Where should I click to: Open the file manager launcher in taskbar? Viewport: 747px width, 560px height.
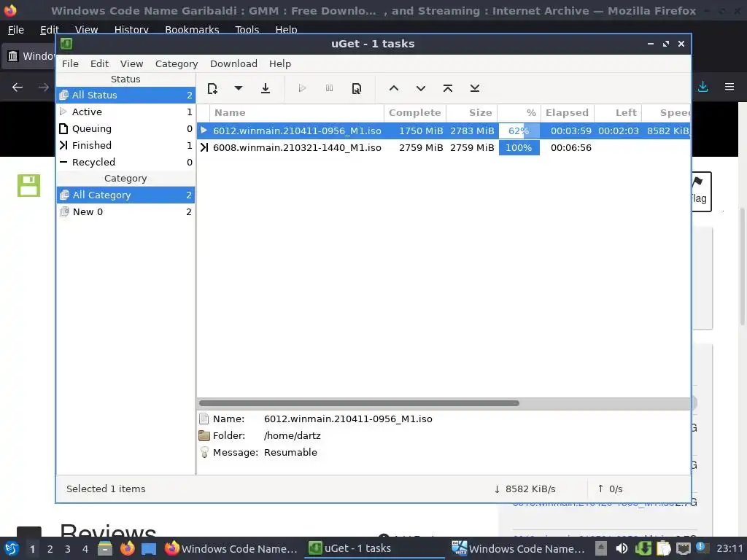105,549
